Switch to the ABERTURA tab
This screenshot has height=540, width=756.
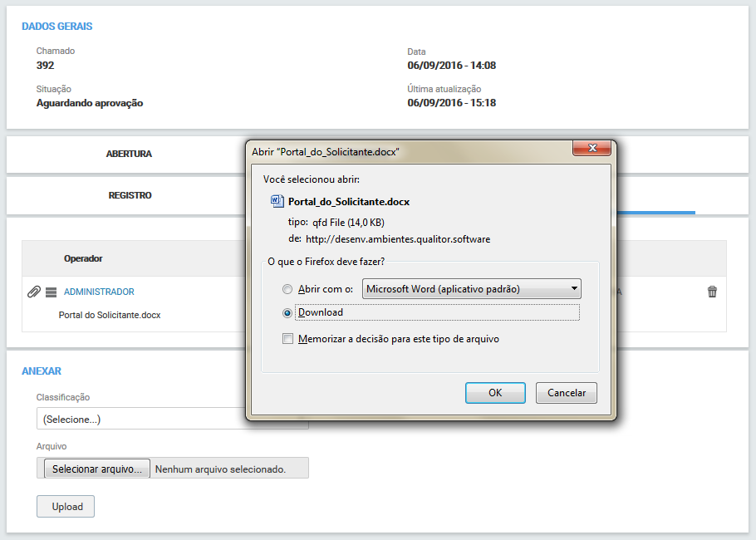tap(129, 154)
